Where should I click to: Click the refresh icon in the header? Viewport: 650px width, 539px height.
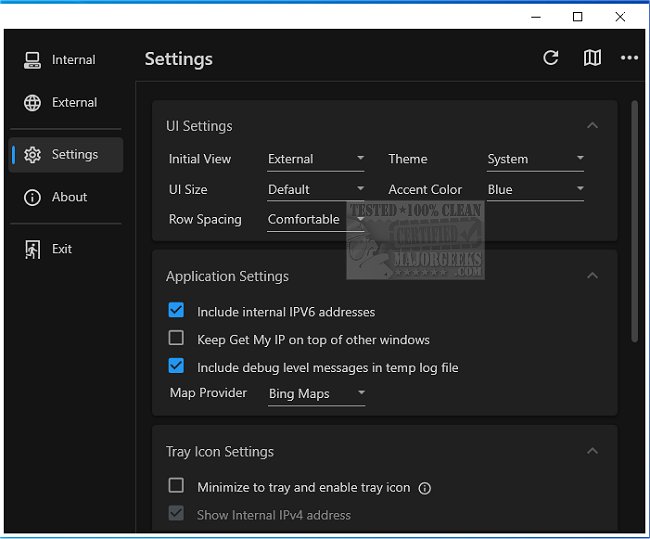click(x=550, y=58)
